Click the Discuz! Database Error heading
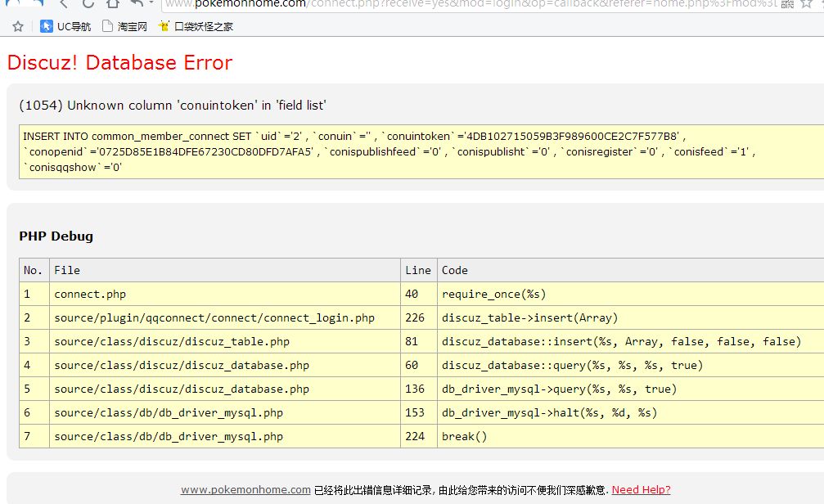Screen dimensions: 824x504 (119, 62)
